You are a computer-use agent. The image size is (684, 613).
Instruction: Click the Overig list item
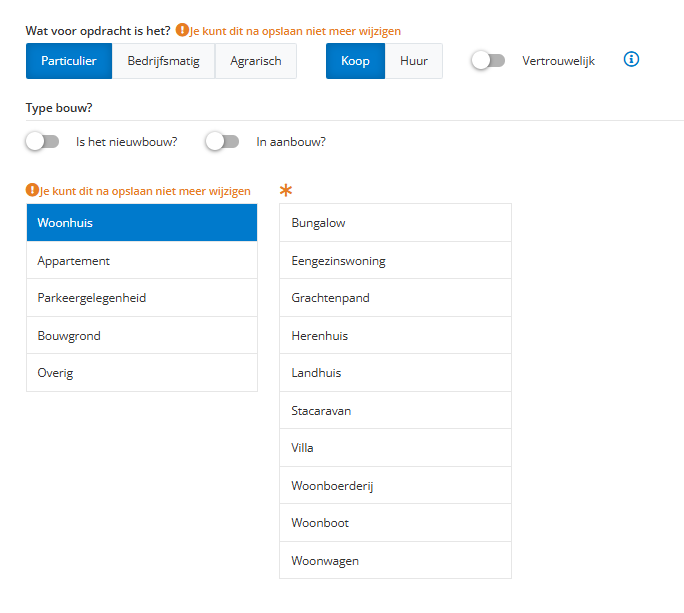(x=142, y=373)
